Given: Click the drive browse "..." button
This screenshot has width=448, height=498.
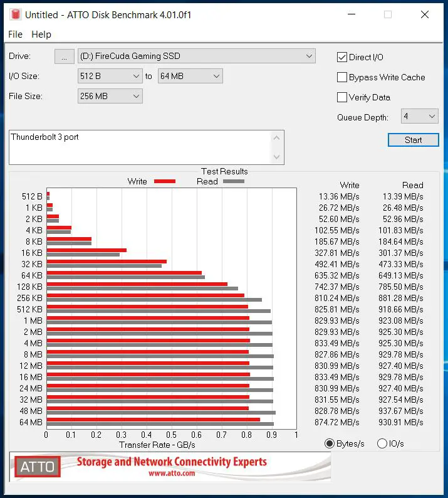Looking at the screenshot, I should click(x=65, y=56).
